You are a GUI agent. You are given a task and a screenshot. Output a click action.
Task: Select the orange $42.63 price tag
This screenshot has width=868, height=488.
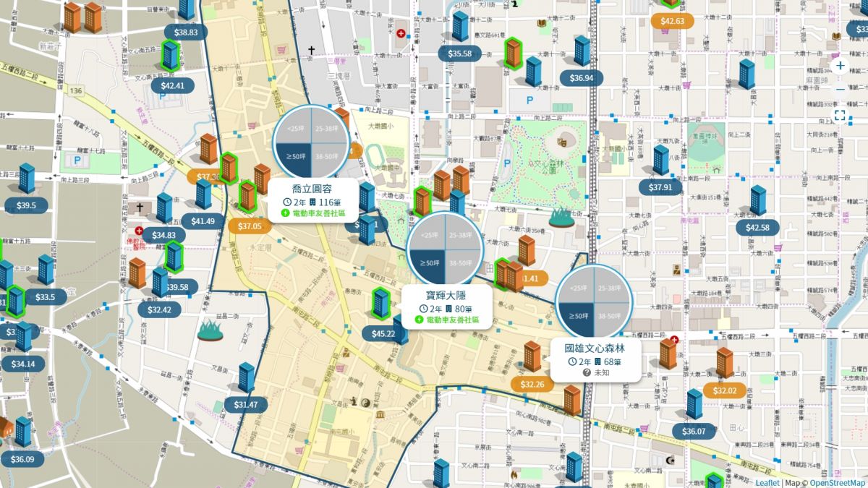pyautogui.click(x=673, y=21)
